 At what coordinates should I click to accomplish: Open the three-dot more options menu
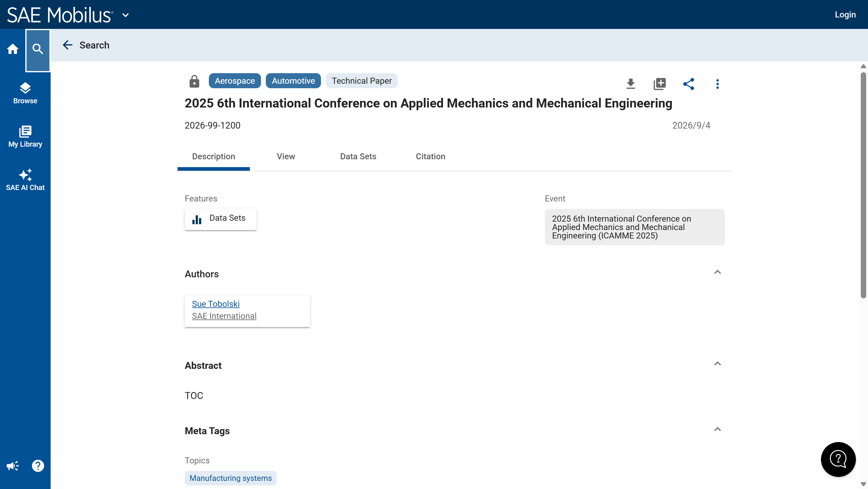tap(717, 84)
